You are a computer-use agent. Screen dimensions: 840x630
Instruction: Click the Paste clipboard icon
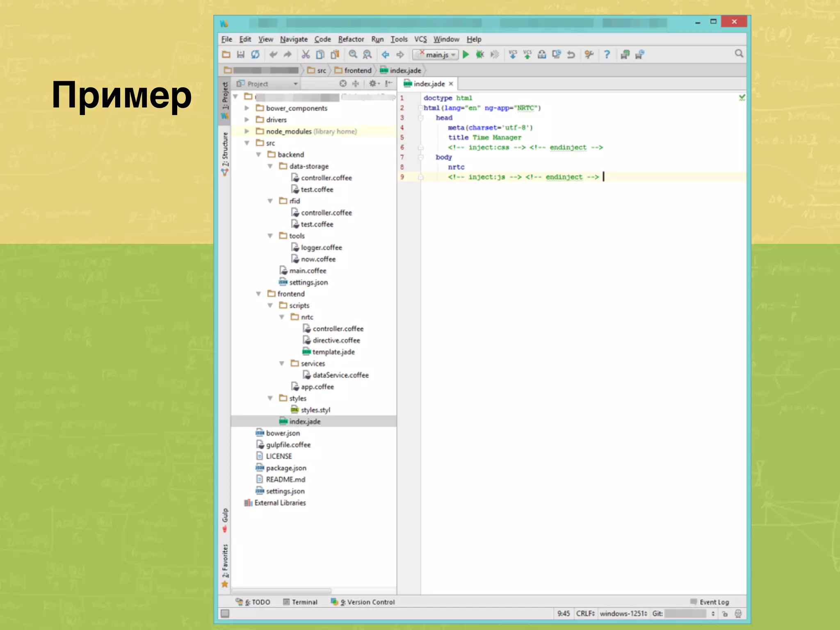point(335,54)
